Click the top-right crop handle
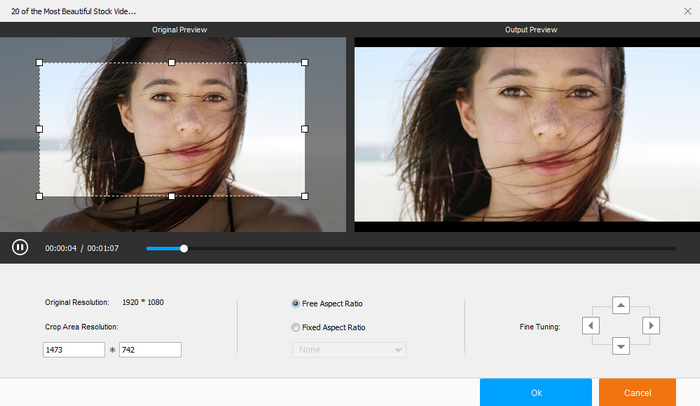The height and width of the screenshot is (406, 700). tap(305, 63)
